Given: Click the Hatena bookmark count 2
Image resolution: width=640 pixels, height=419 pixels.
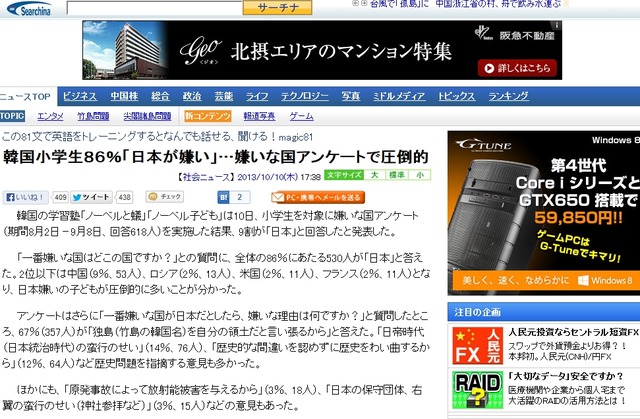Looking at the screenshot, I should (240, 197).
